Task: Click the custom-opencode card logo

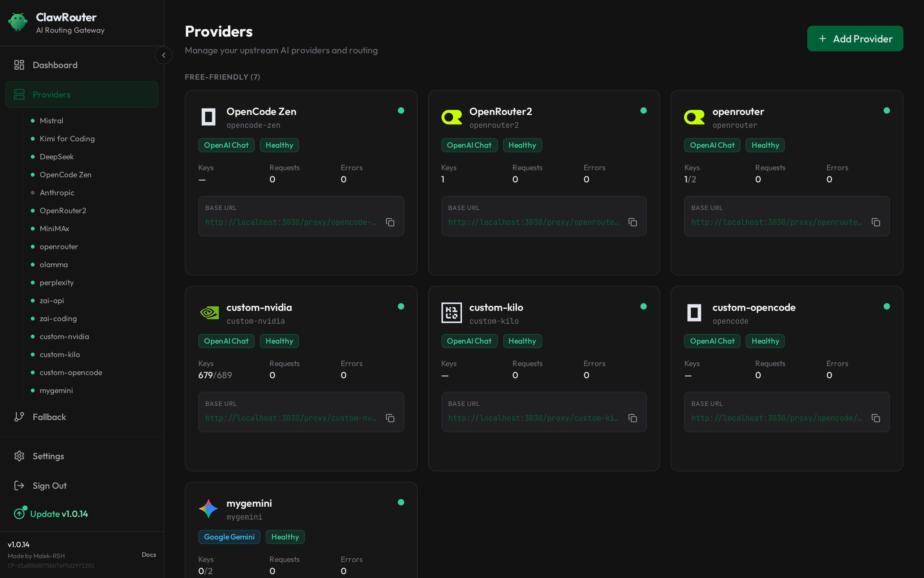Action: (x=695, y=313)
